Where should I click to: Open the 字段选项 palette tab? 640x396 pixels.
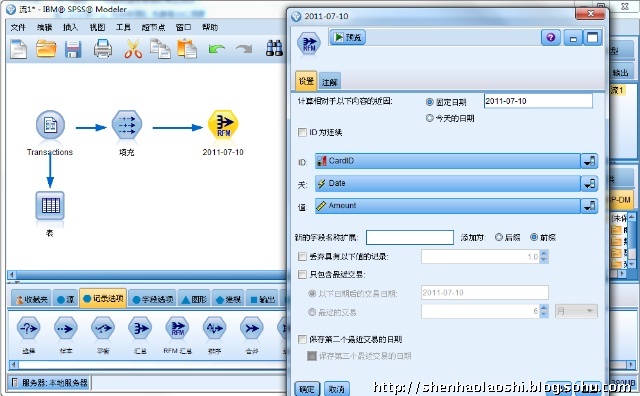click(x=153, y=299)
